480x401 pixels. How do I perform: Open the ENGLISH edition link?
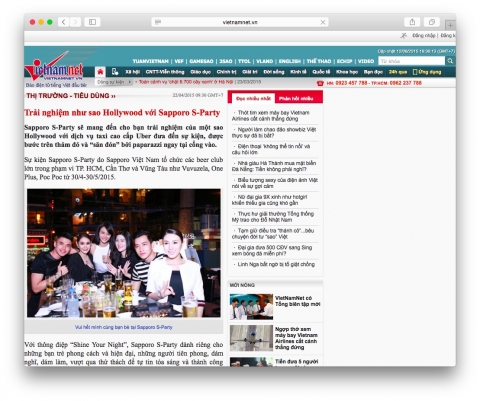pyautogui.click(x=290, y=61)
